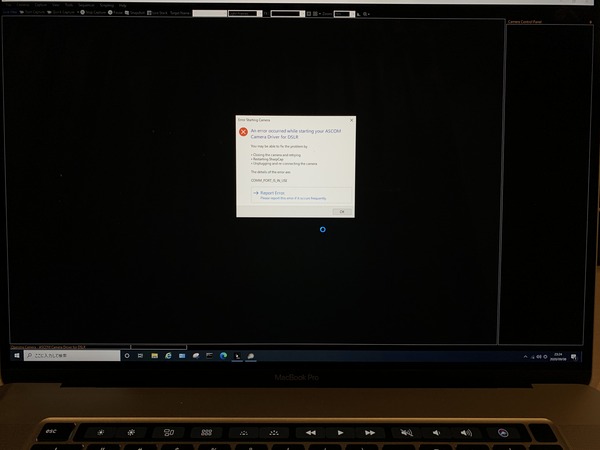
Task: Click the Snapshot toolbar button
Action: [x=135, y=13]
